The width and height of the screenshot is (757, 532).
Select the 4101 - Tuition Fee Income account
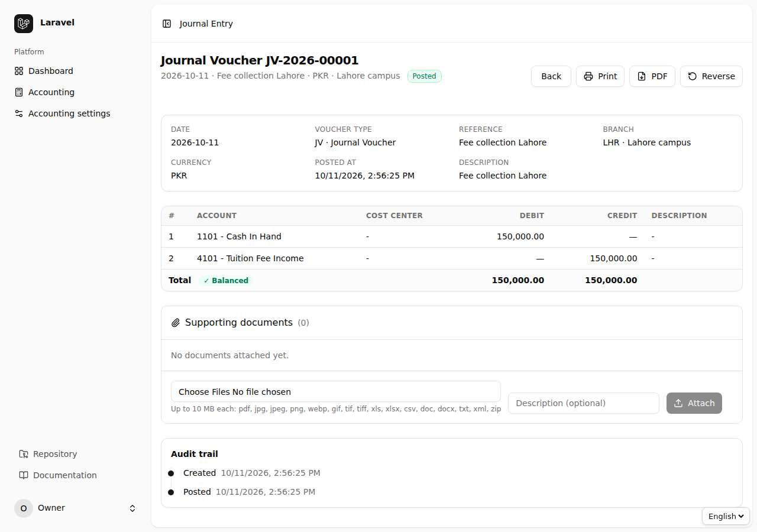point(250,258)
